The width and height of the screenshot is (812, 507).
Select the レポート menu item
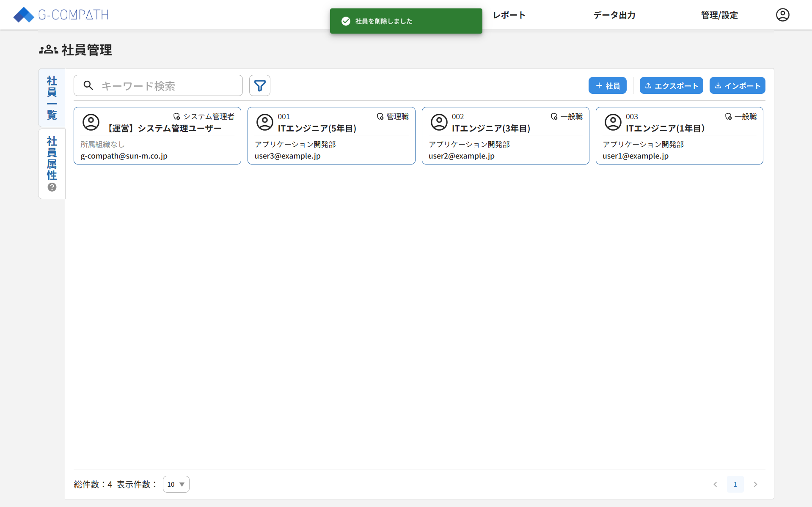click(x=509, y=15)
